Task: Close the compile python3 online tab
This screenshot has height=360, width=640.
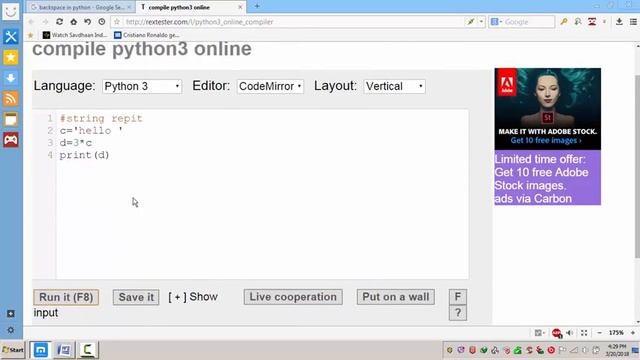Action: click(240, 7)
